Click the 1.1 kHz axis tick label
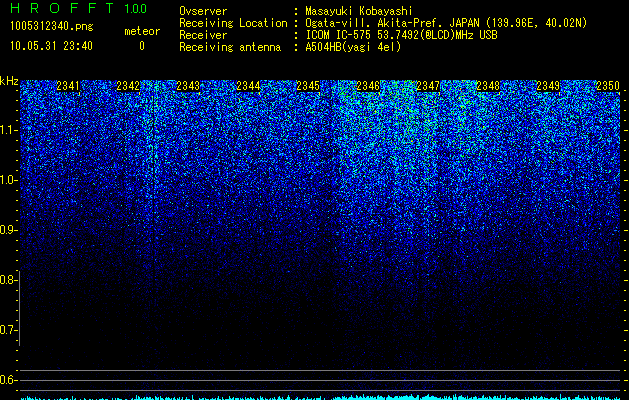 pyautogui.click(x=8, y=130)
